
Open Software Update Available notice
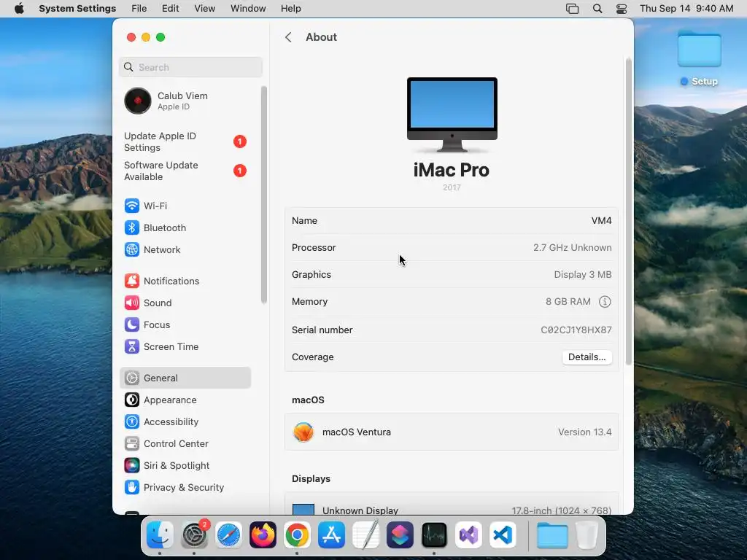pos(185,171)
